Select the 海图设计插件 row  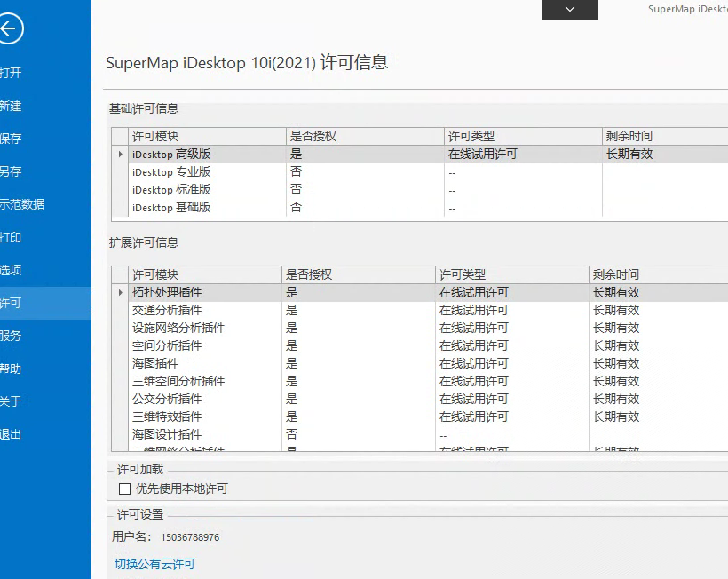click(x=420, y=434)
